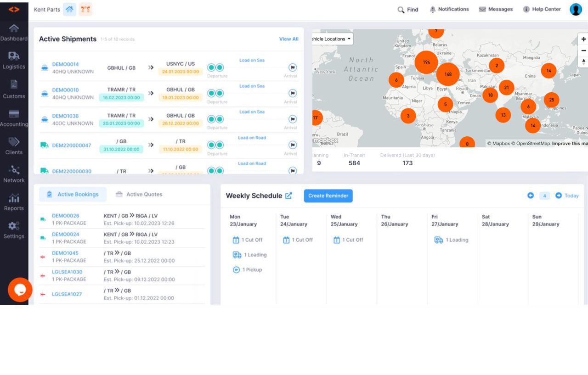Open Notifications in the top bar

point(449,9)
